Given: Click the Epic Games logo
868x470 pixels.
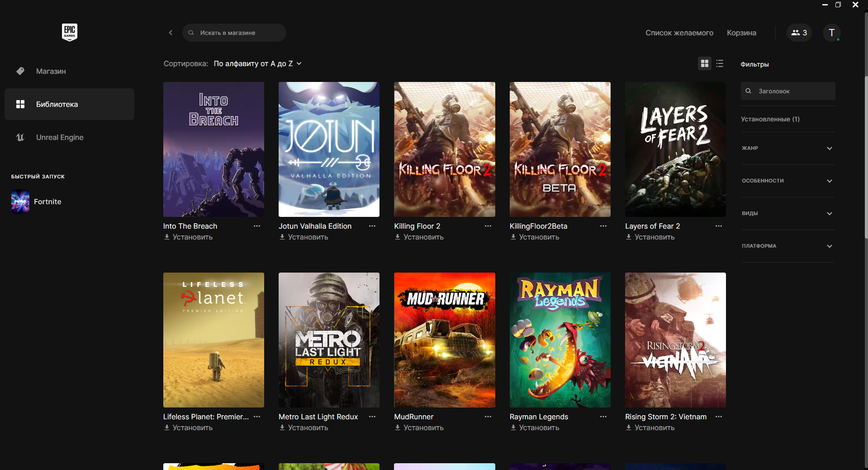Looking at the screenshot, I should 70,32.
